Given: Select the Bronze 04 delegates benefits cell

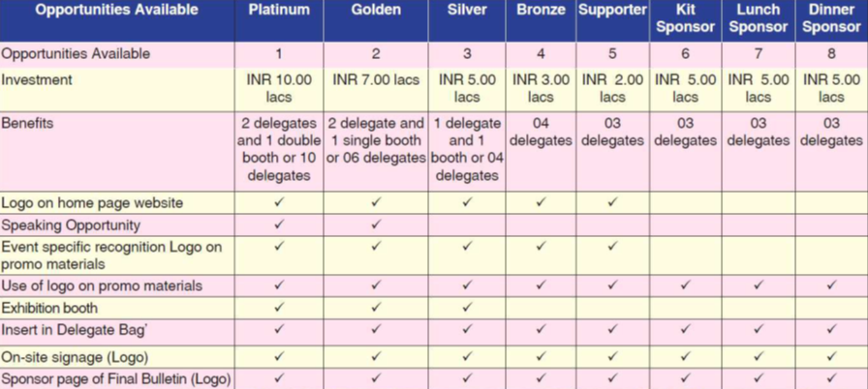Looking at the screenshot, I should point(541,132).
